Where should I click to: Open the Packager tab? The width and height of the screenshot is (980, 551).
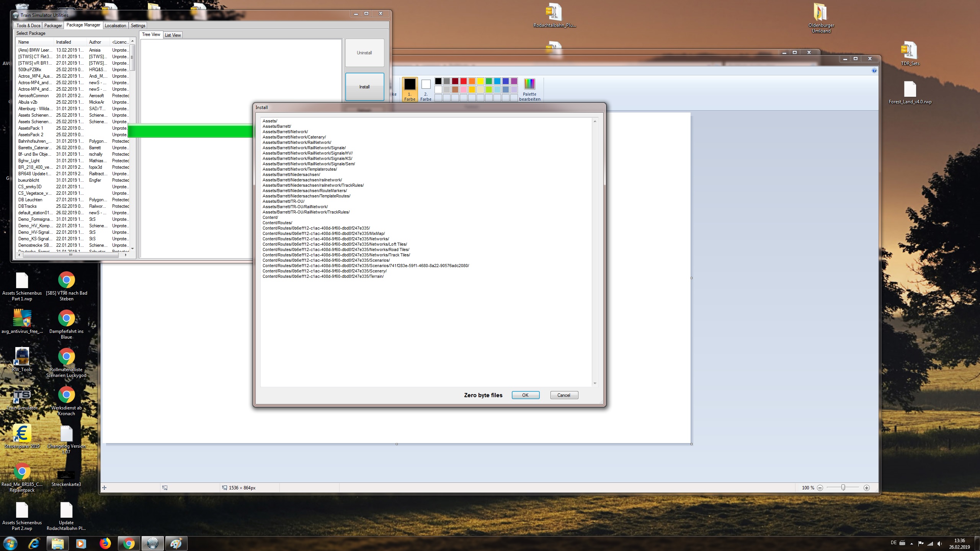tap(53, 26)
